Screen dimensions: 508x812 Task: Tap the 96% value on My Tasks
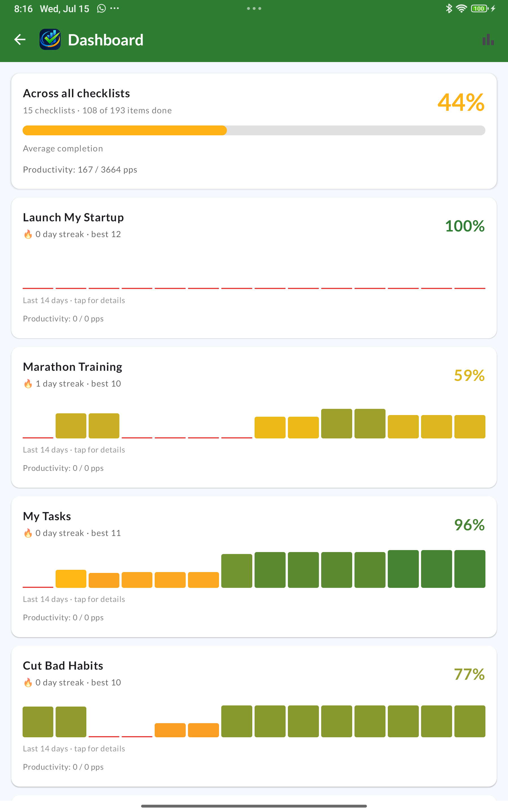(x=469, y=524)
